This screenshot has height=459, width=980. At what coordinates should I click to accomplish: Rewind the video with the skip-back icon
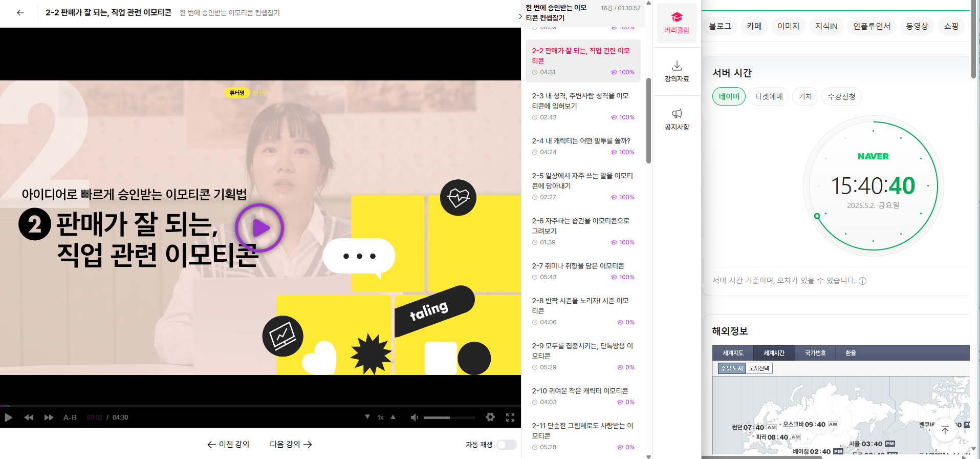29,418
